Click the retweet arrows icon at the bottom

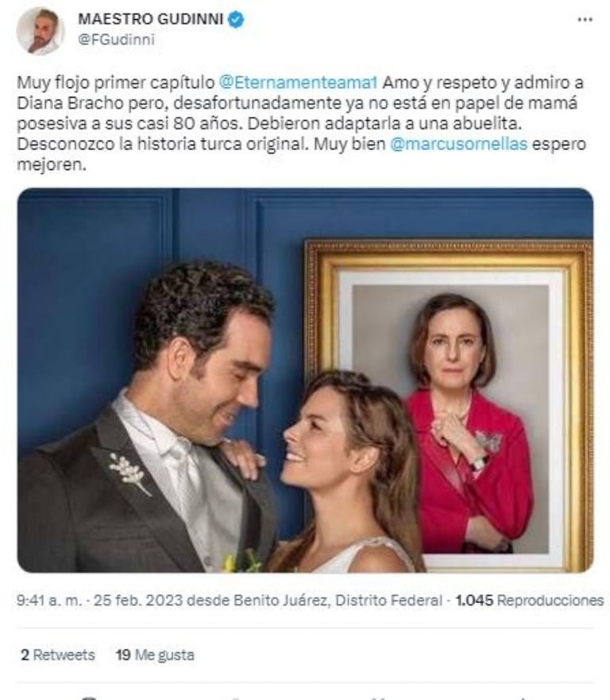click(x=230, y=698)
